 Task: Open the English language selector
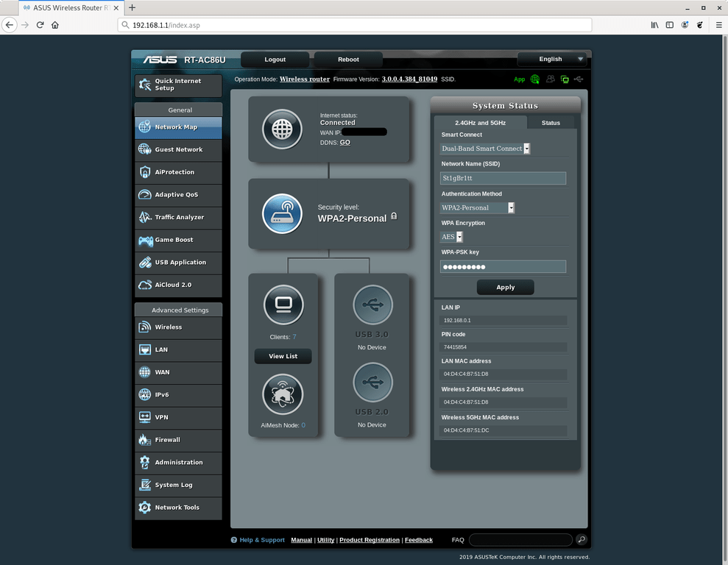(551, 59)
